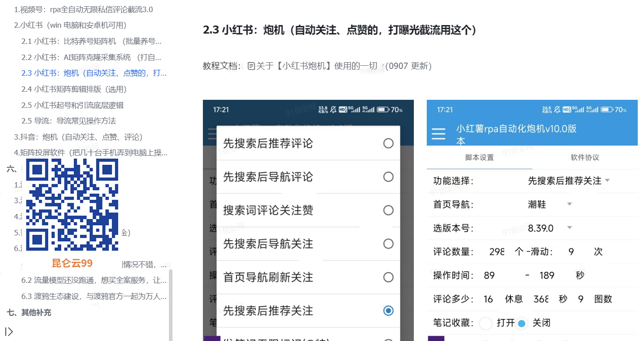This screenshot has width=644, height=341.
Task: Click the sidebar collapse arrow icon at bottom left
Action: point(9,332)
